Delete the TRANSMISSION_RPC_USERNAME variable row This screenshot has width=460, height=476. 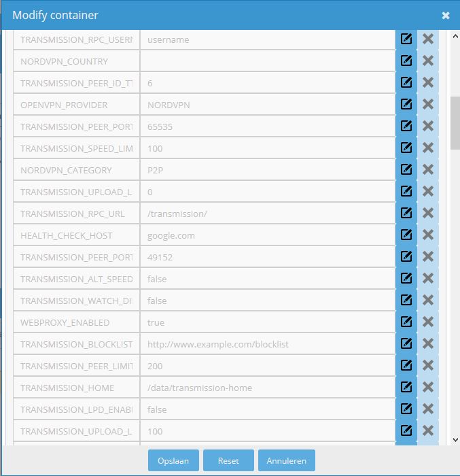[x=428, y=39]
